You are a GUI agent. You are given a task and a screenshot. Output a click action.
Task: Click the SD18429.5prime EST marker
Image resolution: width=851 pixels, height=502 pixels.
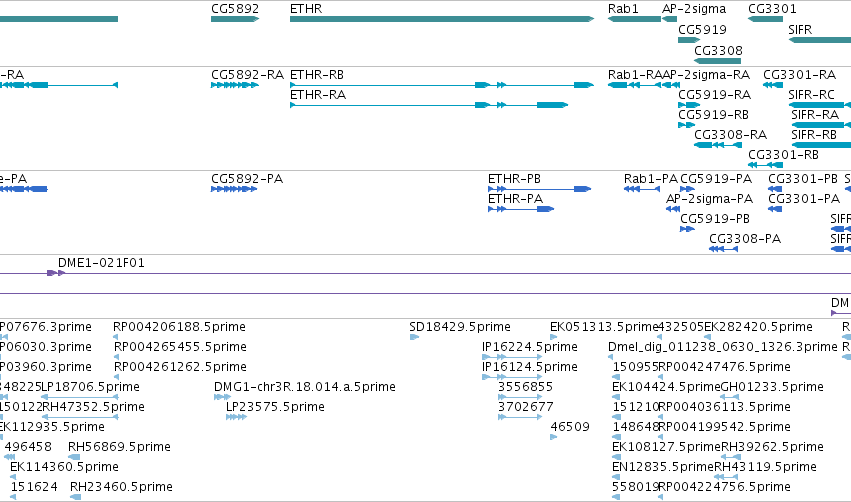[x=414, y=337]
